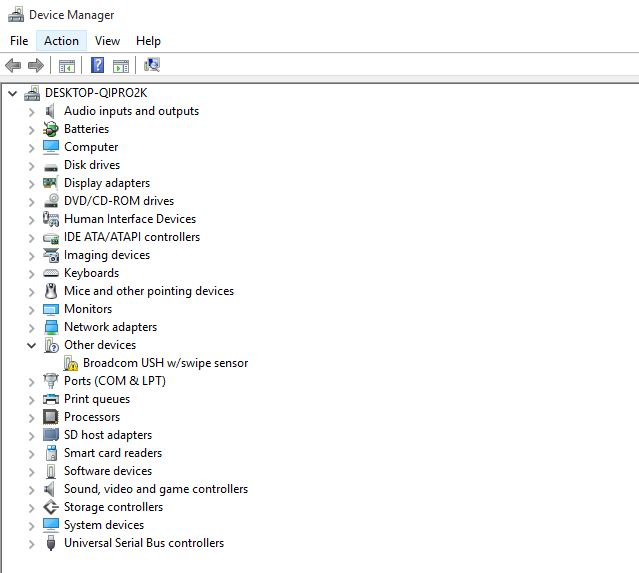Viewport: 639px width, 573px height.
Task: Expand the Network adapters chevron
Action: pos(31,328)
